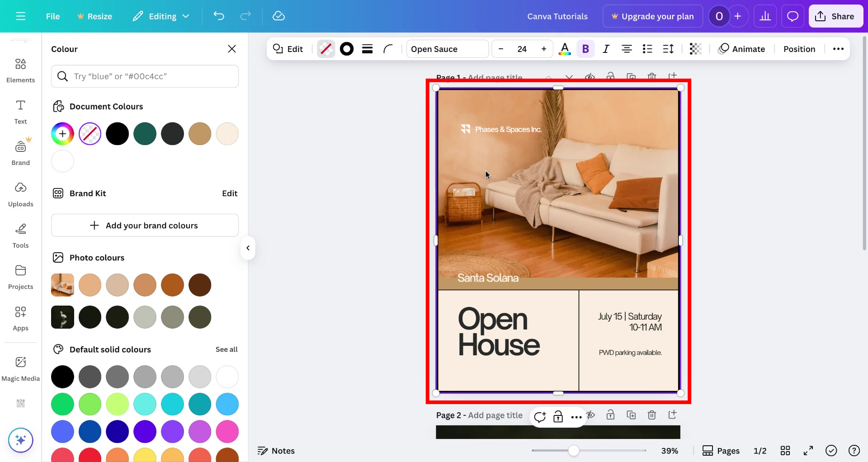The height and width of the screenshot is (462, 868).
Task: Open the File menu
Action: [x=52, y=16]
